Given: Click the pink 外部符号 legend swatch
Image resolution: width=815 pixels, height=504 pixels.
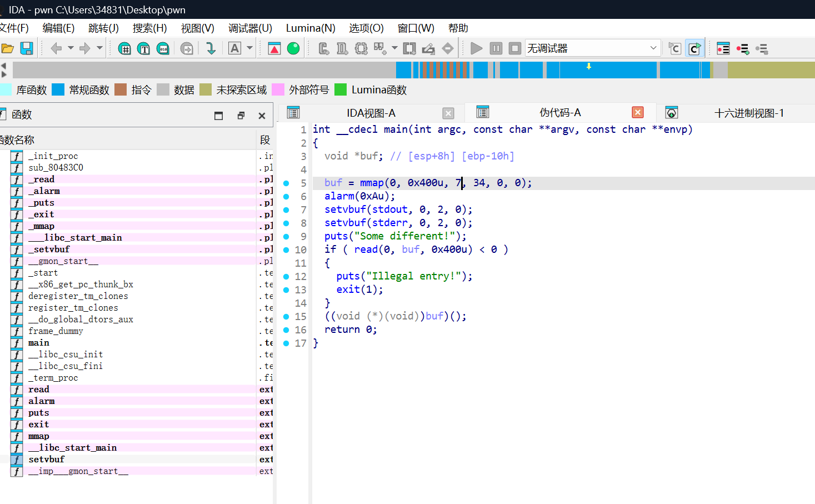Looking at the screenshot, I should click(278, 89).
